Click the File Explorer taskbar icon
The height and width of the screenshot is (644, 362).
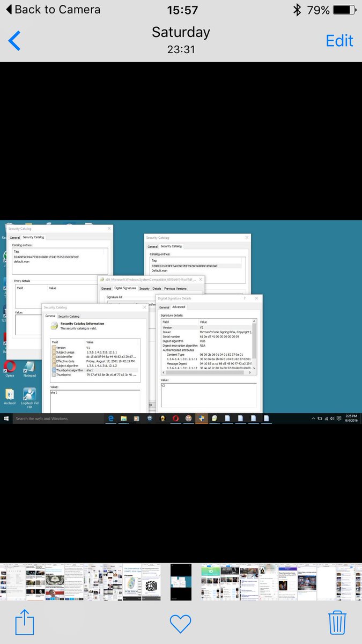pyautogui.click(x=123, y=419)
